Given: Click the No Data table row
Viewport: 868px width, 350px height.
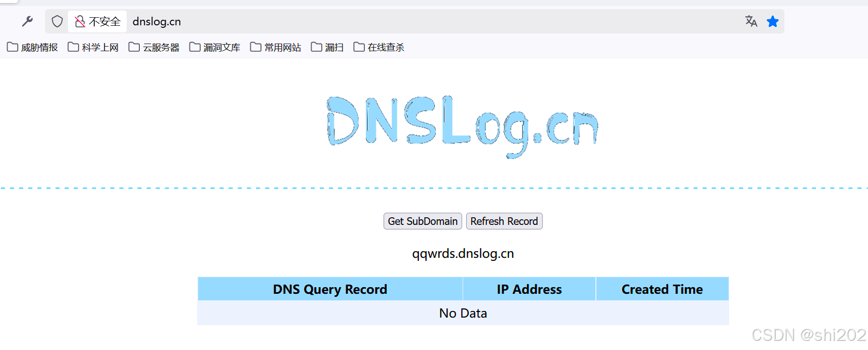Looking at the screenshot, I should click(463, 313).
